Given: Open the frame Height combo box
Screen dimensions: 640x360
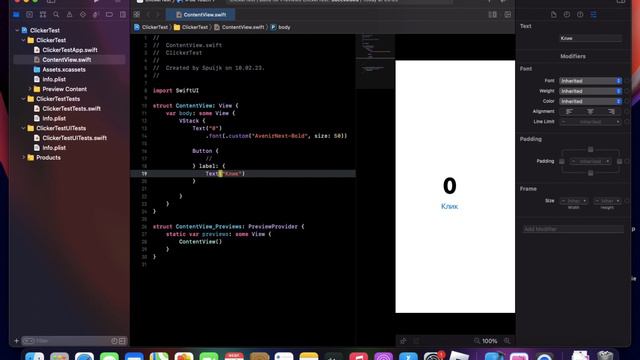Looking at the screenshot, I should coord(607,201).
